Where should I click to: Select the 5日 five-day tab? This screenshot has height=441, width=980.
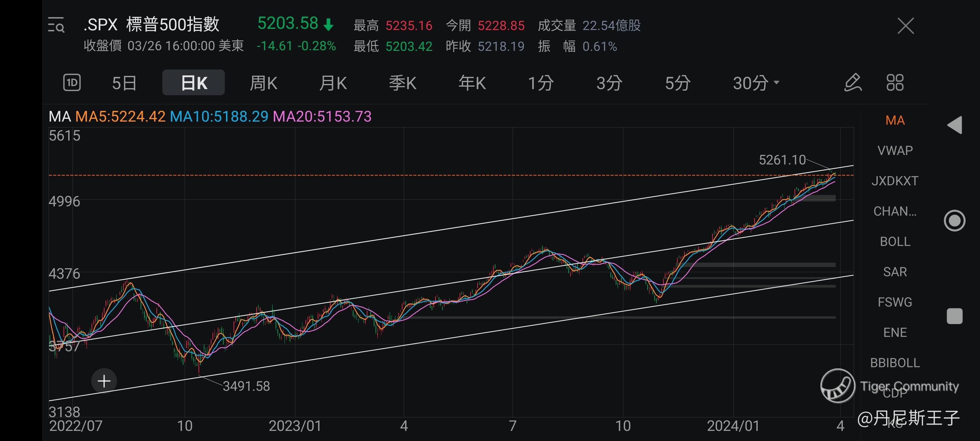124,83
